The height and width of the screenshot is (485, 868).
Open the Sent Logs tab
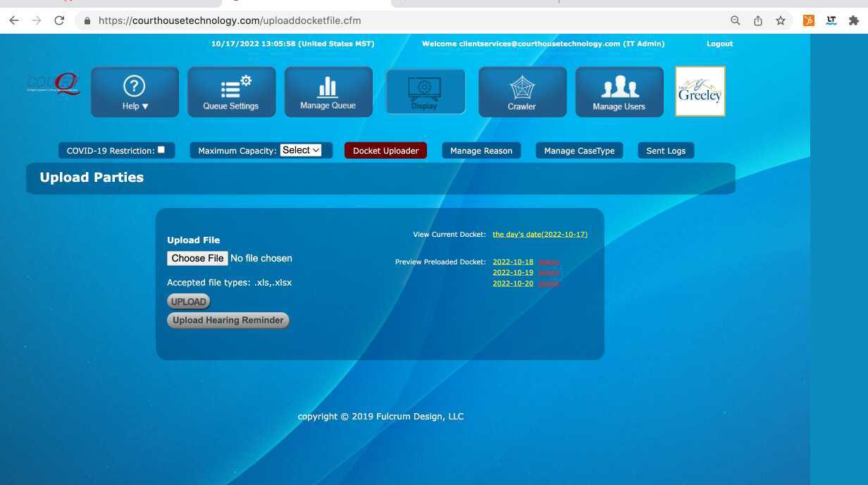665,150
